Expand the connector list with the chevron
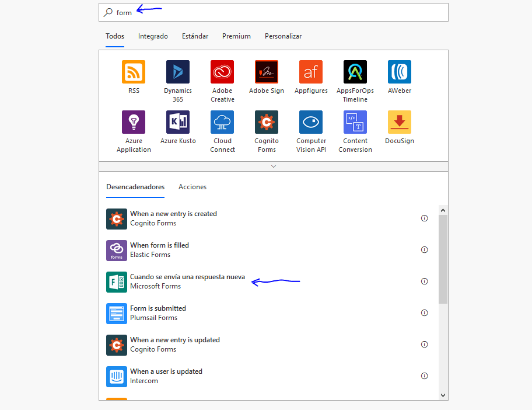This screenshot has height=410, width=532. (x=274, y=166)
